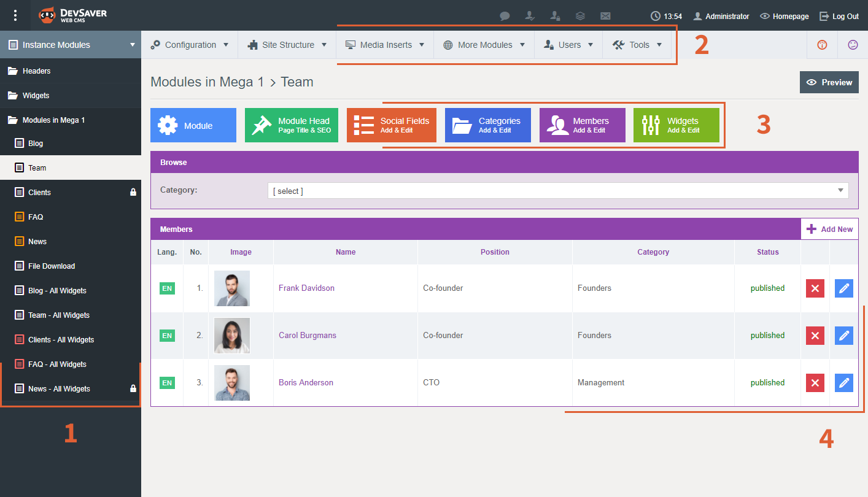Open the three-dot menu next to the logo
Image resolution: width=868 pixels, height=497 pixels.
[15, 16]
